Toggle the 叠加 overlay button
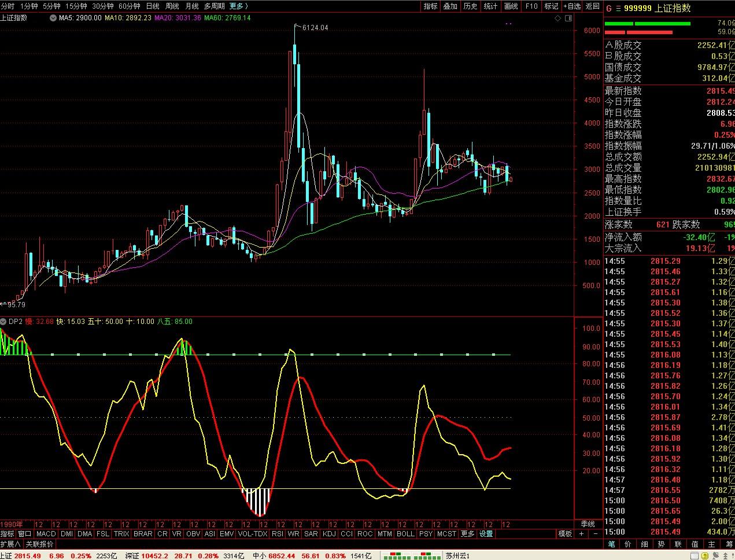The width and height of the screenshot is (735, 560). pyautogui.click(x=450, y=6)
